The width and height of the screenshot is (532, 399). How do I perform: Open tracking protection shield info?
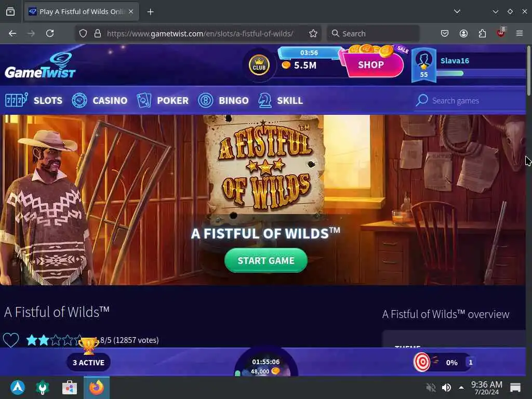[x=83, y=33]
